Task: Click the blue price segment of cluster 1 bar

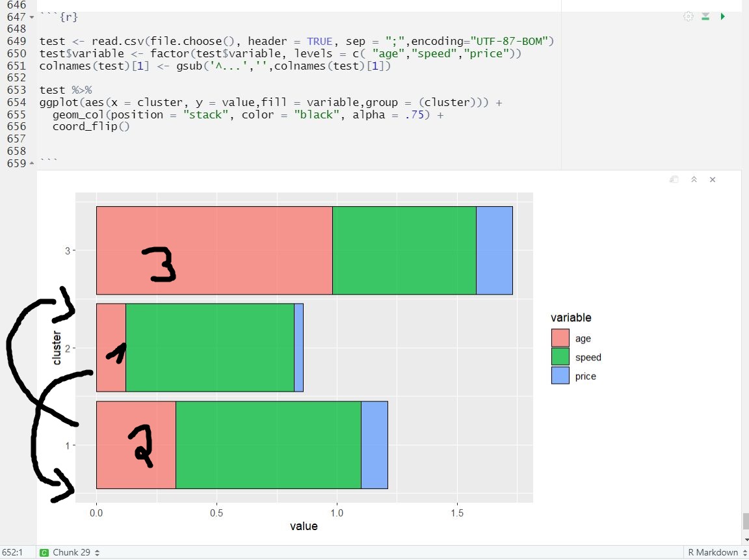Action: [x=374, y=445]
